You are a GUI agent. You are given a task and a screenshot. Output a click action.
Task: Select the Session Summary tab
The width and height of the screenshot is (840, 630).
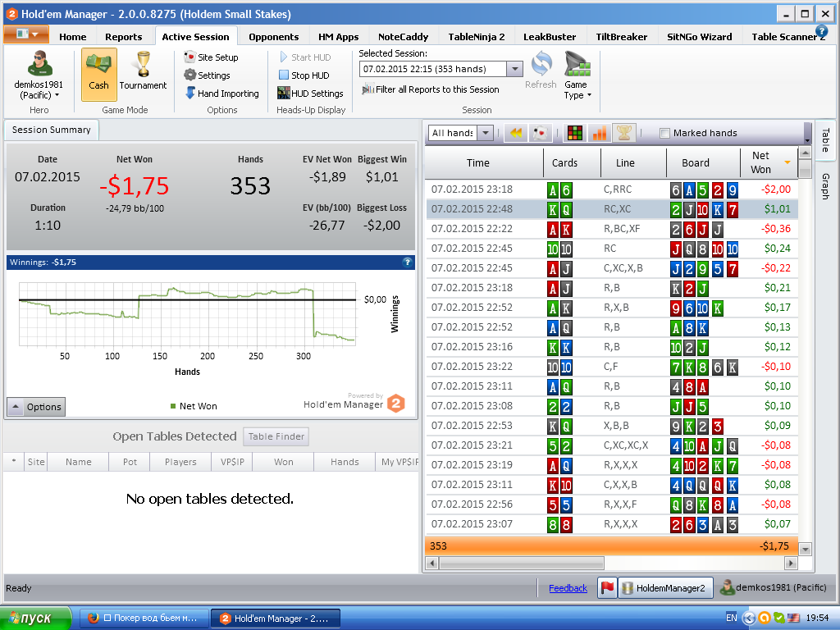51,130
